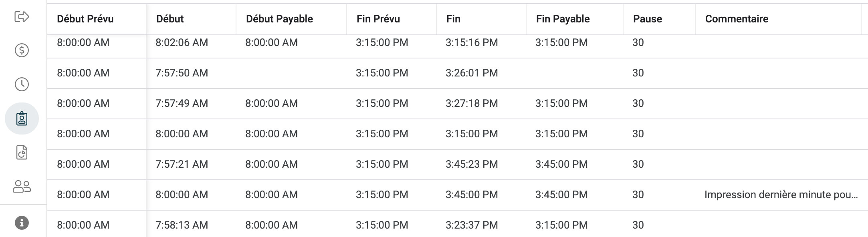Open the 'Impression dernière minute' comment cell
868x237 pixels.
[781, 195]
